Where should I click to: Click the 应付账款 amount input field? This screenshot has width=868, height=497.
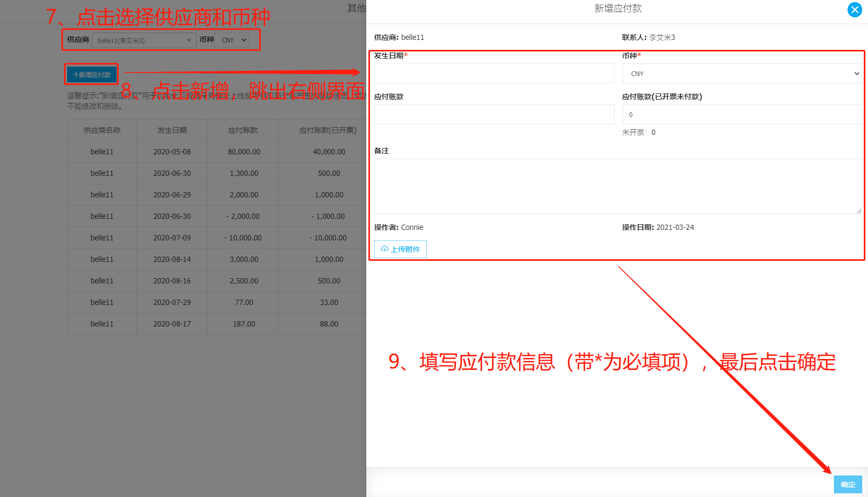(494, 114)
